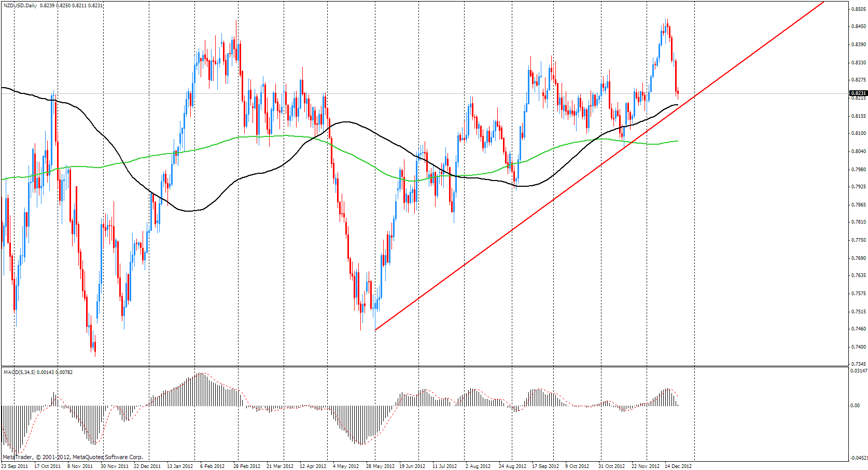The image size is (868, 470).
Task: Click the 0.8155 price axis label
Action: [x=859, y=116]
